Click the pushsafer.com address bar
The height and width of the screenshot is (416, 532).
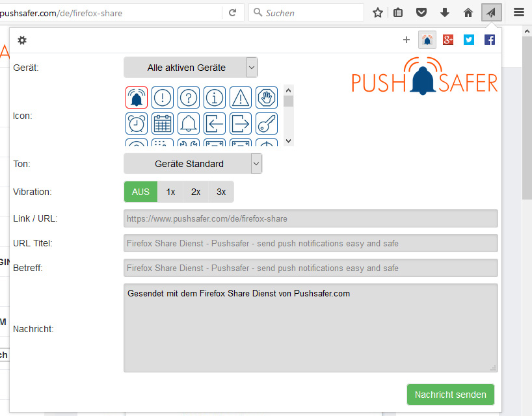[x=111, y=13]
